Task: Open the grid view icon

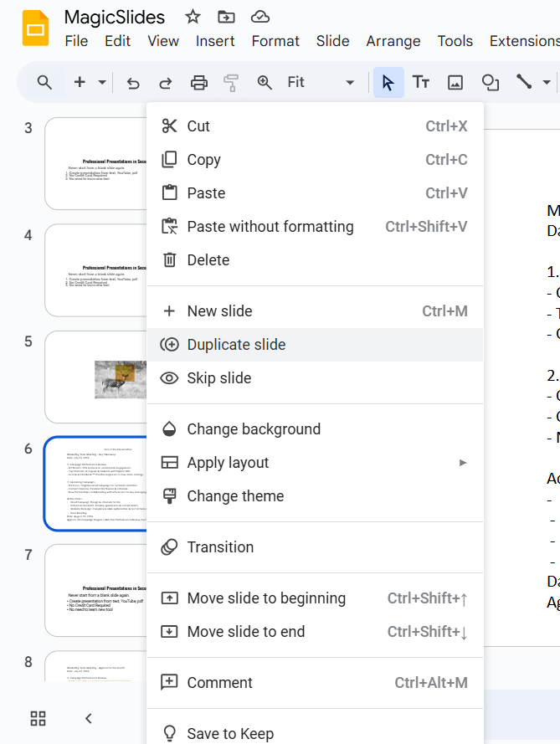Action: point(38,718)
